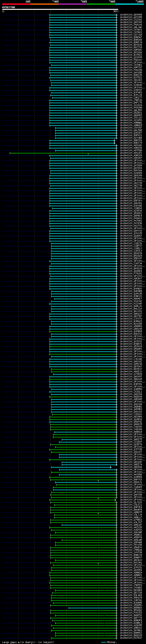Viewport: 146px width, 644px height.
Task: Click the red ~20% identity legend bar
Action: tap(16, 4)
